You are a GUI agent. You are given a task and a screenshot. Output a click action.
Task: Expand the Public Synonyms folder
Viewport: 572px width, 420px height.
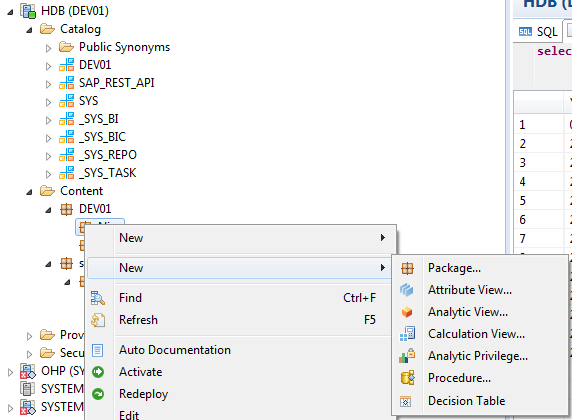tap(48, 48)
